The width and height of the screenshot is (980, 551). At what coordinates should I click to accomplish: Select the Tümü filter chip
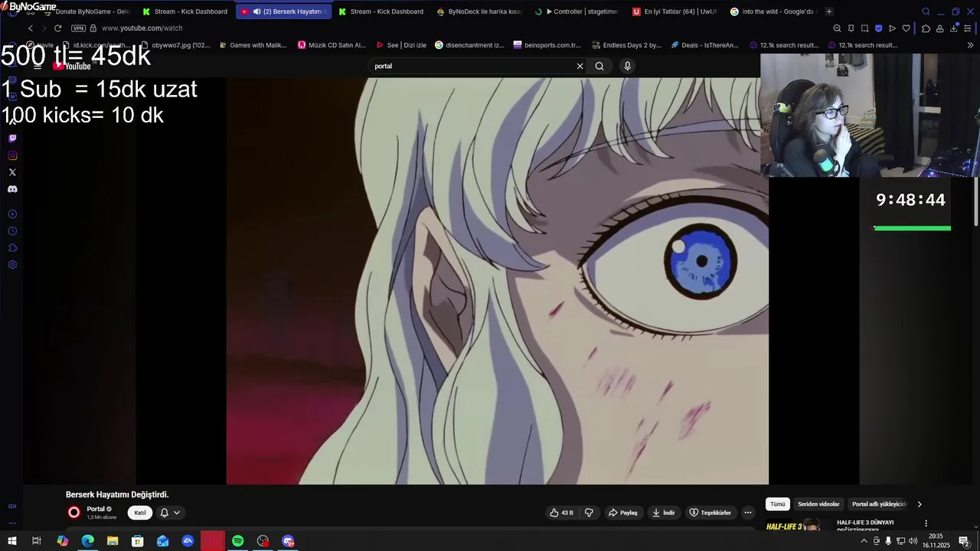778,504
